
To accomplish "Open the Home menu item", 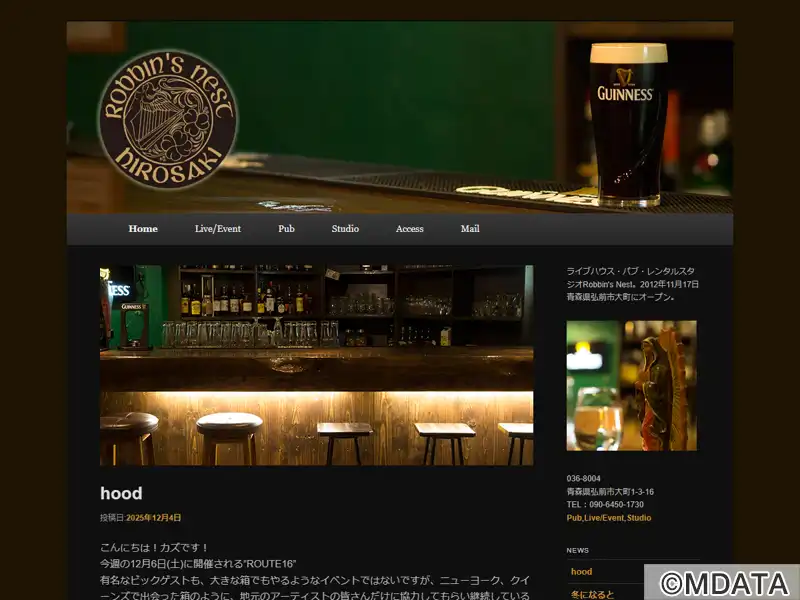I will [143, 229].
